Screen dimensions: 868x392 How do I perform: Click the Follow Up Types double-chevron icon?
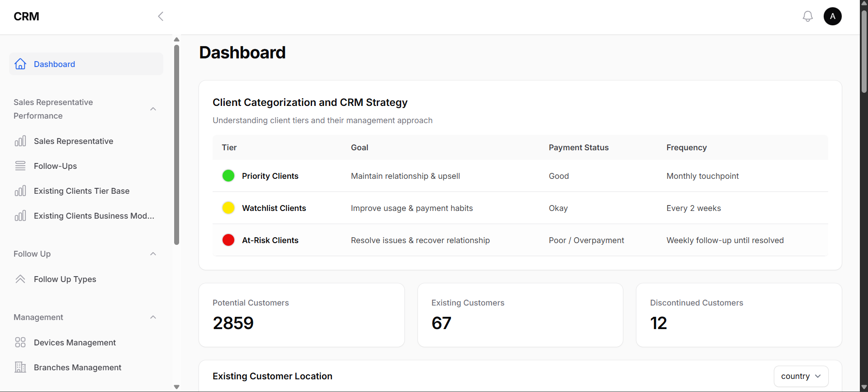(x=20, y=279)
